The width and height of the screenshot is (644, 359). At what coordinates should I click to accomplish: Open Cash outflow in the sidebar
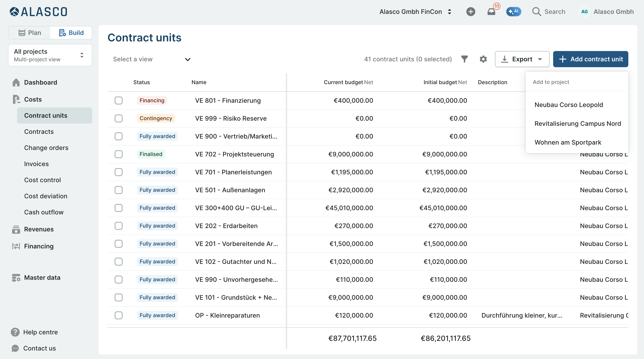point(44,212)
